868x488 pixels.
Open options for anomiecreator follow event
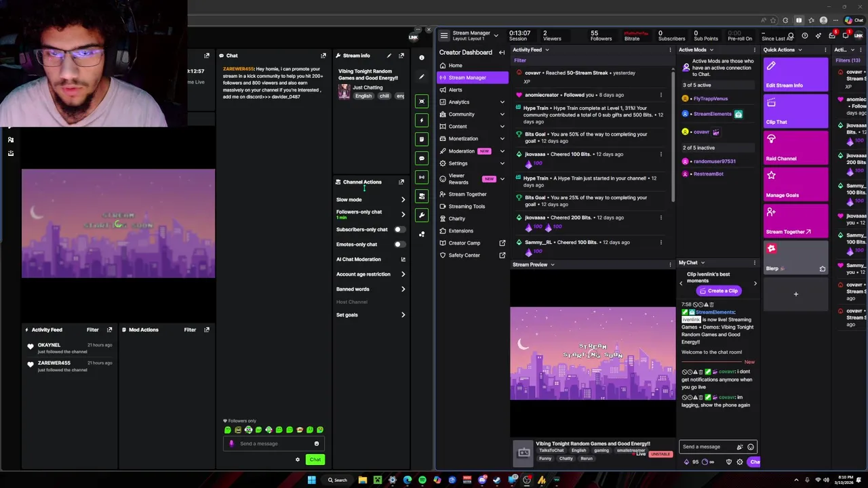tap(661, 95)
